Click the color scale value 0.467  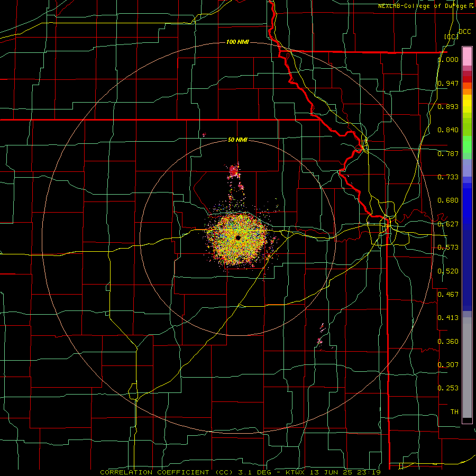(448, 295)
